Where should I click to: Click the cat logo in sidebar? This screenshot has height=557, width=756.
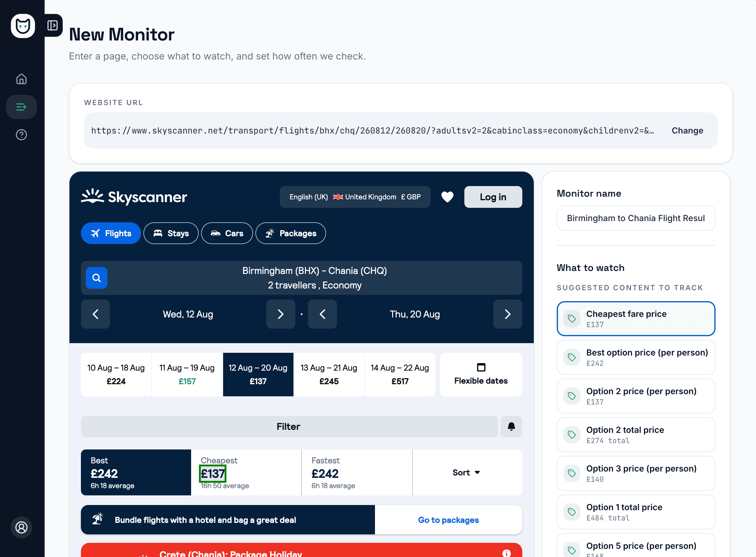tap(23, 26)
